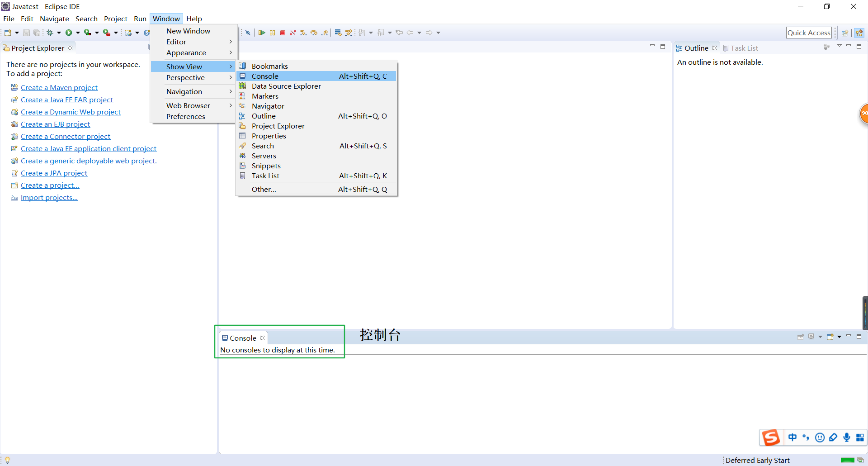Click the Step Into toolbar icon
This screenshot has height=466, width=868.
coord(303,33)
